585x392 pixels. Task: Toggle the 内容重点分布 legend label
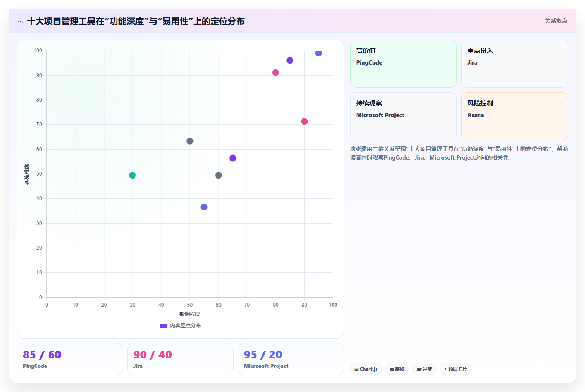point(185,326)
